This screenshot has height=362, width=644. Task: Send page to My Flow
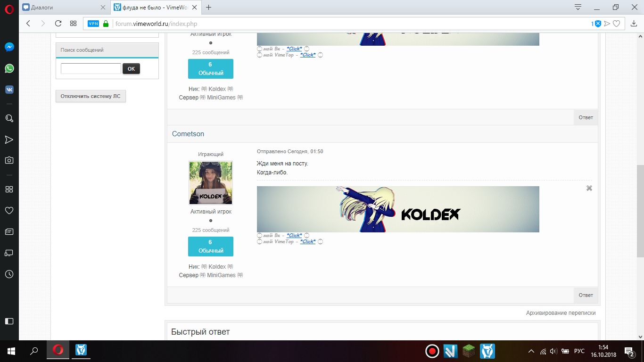click(607, 24)
